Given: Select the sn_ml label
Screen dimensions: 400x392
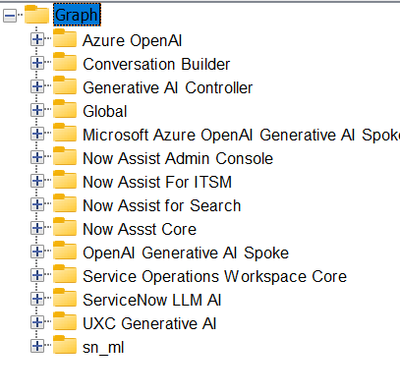Looking at the screenshot, I should click(x=103, y=348).
